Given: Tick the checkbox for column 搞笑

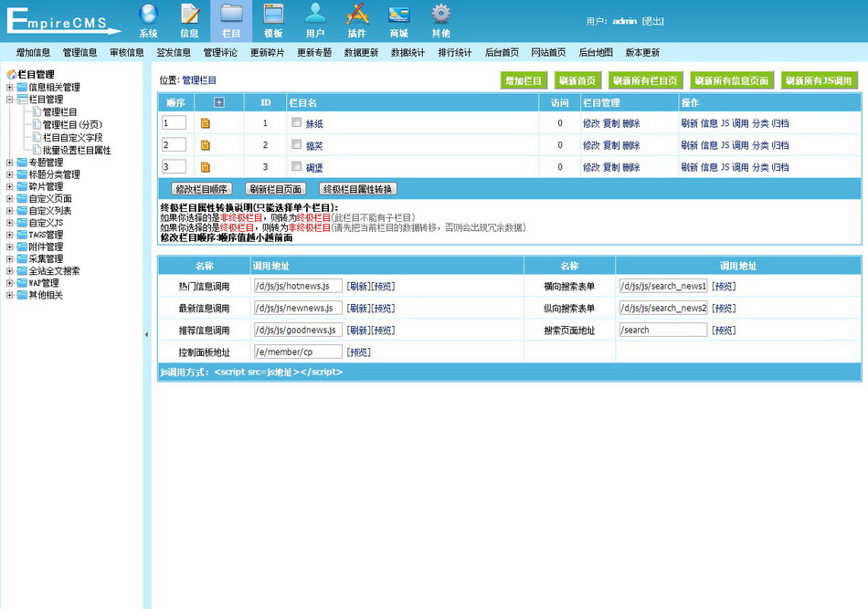Looking at the screenshot, I should click(x=297, y=144).
